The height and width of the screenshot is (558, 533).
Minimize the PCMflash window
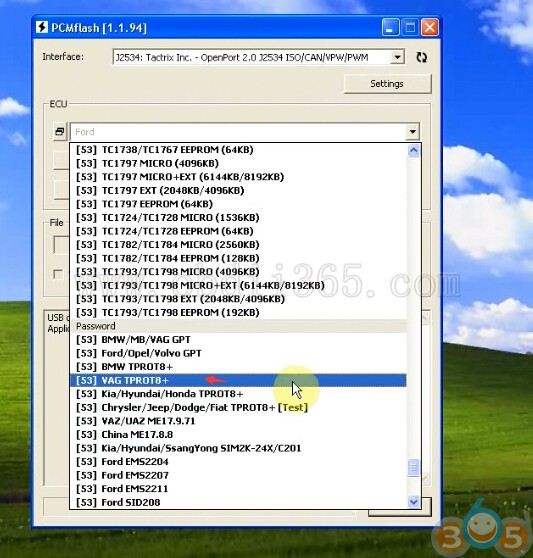(390, 27)
